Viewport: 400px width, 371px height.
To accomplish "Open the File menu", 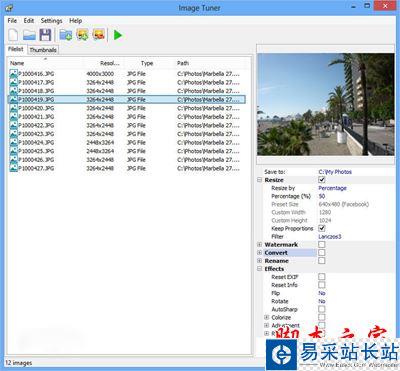I will point(12,21).
